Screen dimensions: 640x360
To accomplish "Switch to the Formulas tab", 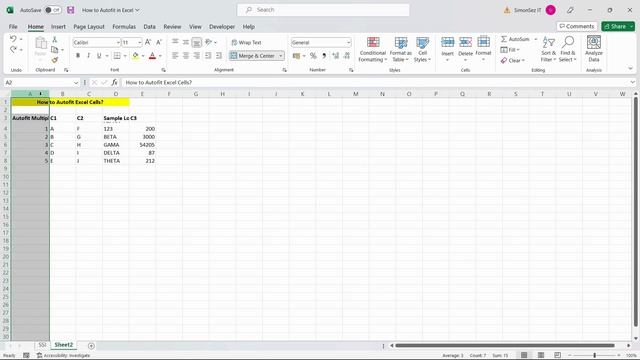I will pos(124,27).
